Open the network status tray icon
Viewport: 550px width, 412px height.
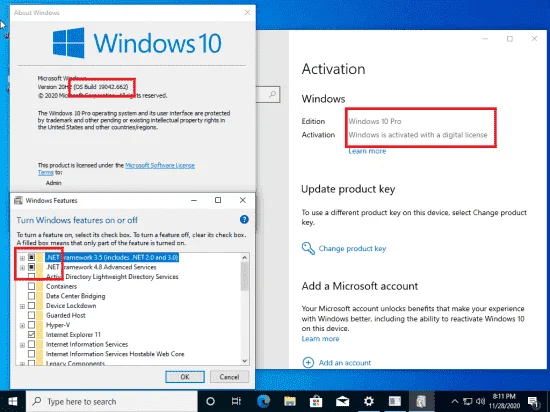coord(468,401)
